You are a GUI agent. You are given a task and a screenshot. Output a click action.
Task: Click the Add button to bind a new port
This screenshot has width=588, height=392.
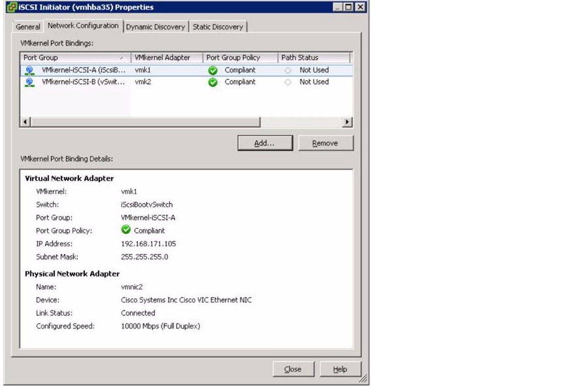pos(265,142)
